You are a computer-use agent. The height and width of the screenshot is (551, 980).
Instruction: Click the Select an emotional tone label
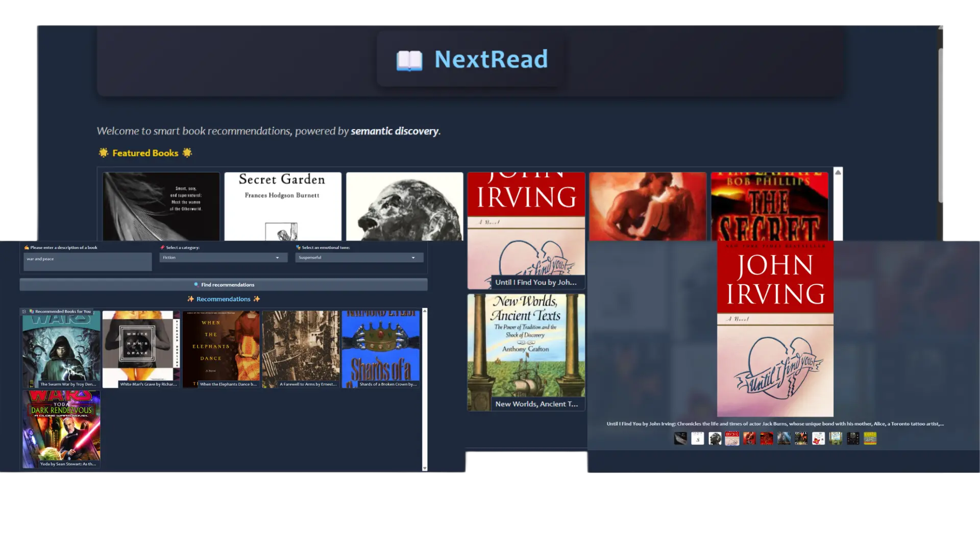click(326, 247)
